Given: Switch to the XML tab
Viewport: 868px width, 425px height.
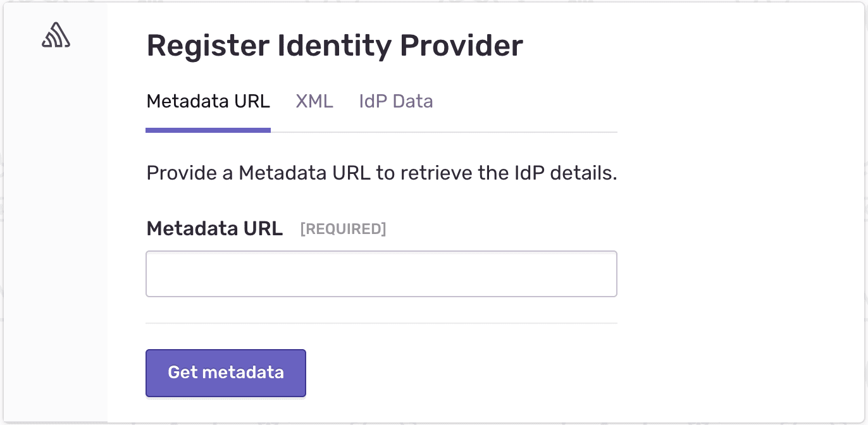Looking at the screenshot, I should click(314, 101).
